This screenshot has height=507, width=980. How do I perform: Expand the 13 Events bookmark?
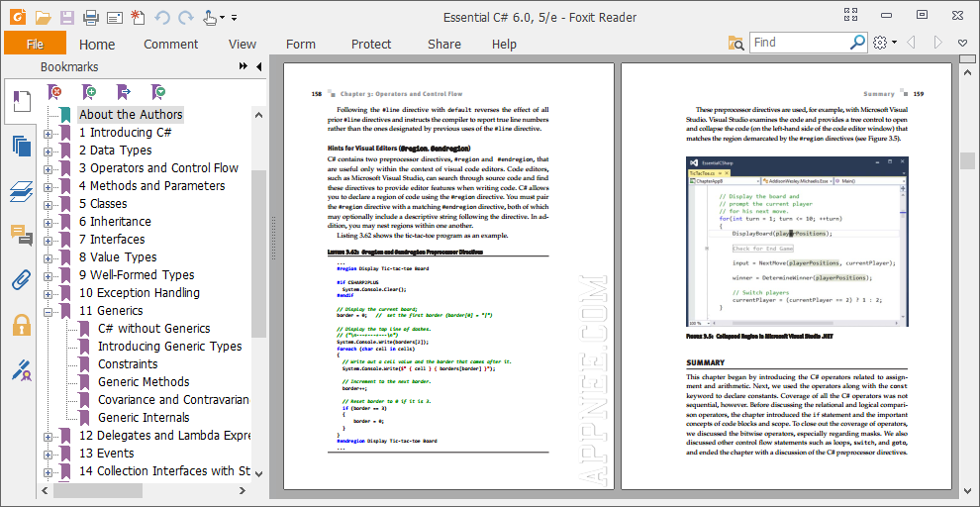tap(48, 454)
